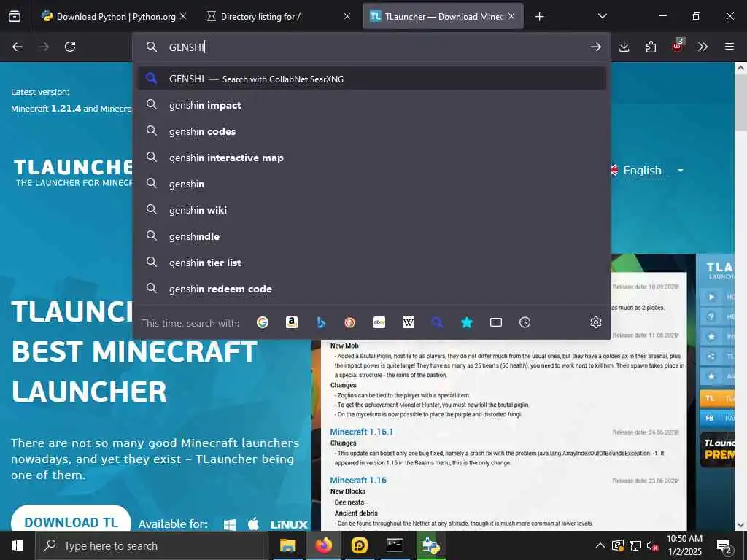The width and height of the screenshot is (747, 560).
Task: Open File Explorer from taskbar
Action: (x=287, y=545)
